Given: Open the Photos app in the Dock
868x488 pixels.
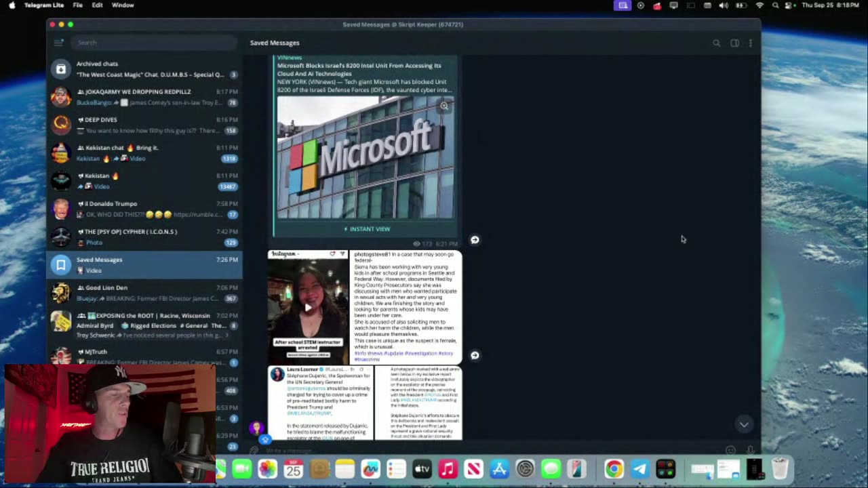Looking at the screenshot, I should [x=267, y=469].
